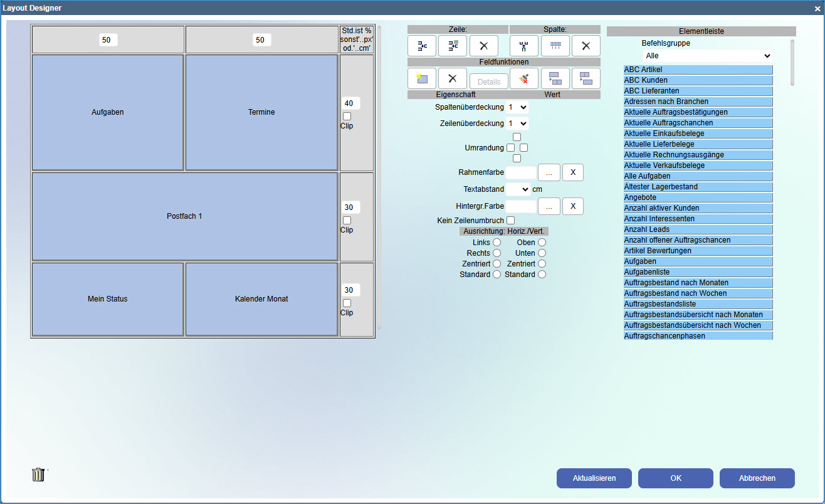This screenshot has width=825, height=504.
Task: Click the X icon under Spalte
Action: 586,46
